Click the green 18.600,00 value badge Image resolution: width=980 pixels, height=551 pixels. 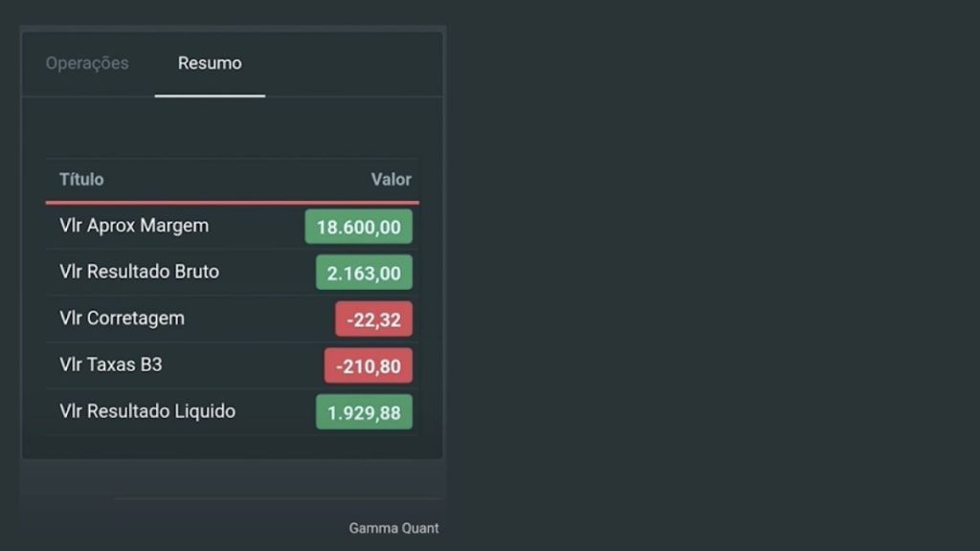click(358, 226)
